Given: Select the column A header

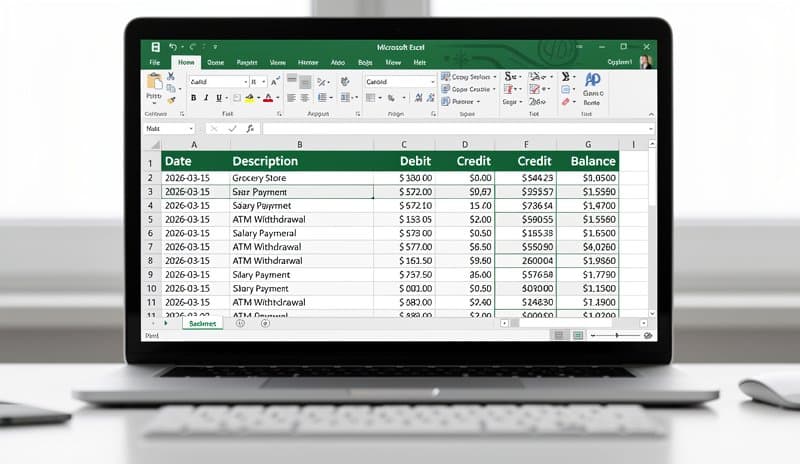Looking at the screenshot, I should point(195,144).
